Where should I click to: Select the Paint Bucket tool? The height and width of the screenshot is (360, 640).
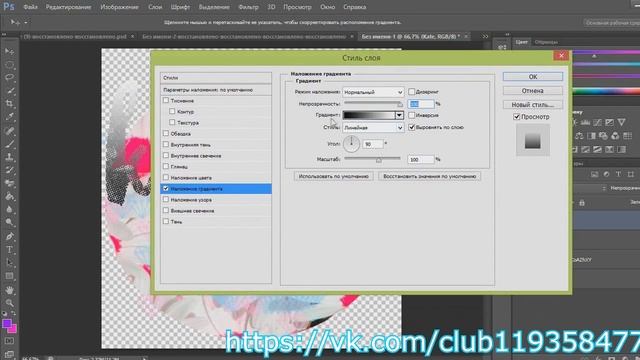point(9,196)
